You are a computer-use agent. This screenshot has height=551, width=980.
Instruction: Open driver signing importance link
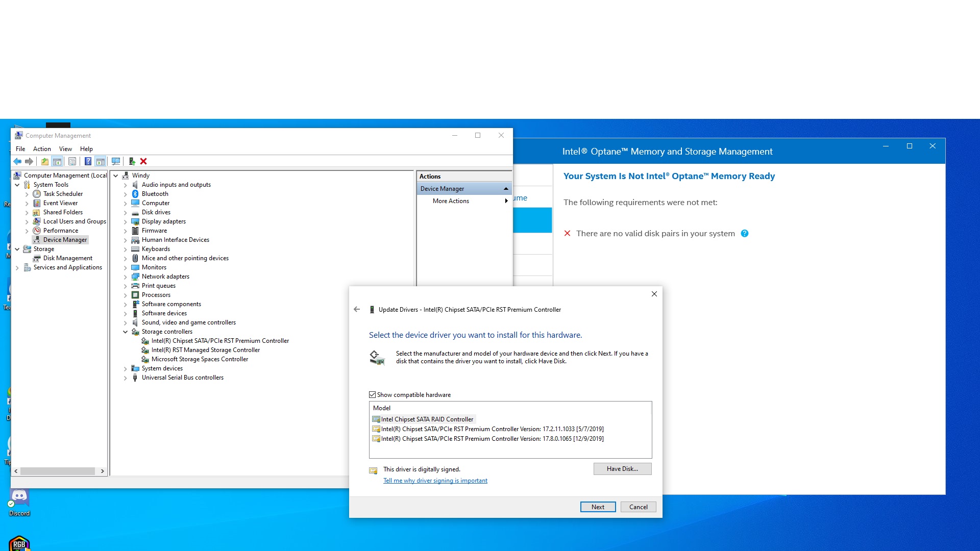435,481
